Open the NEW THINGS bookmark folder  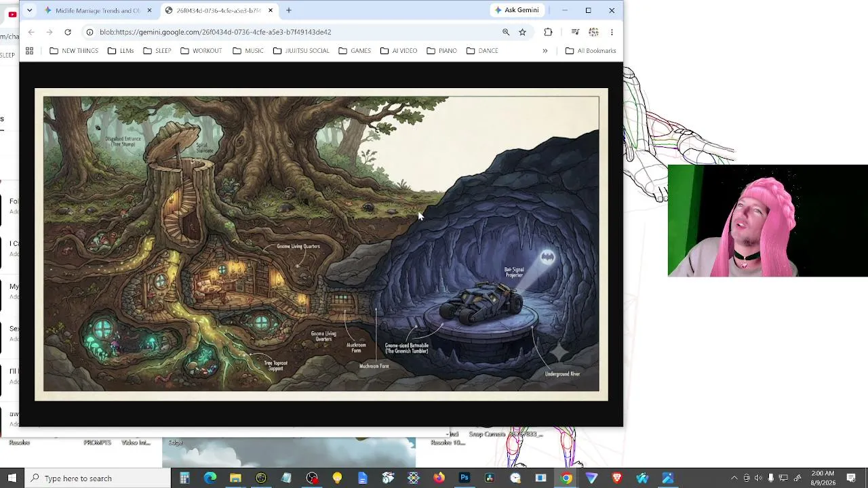74,51
